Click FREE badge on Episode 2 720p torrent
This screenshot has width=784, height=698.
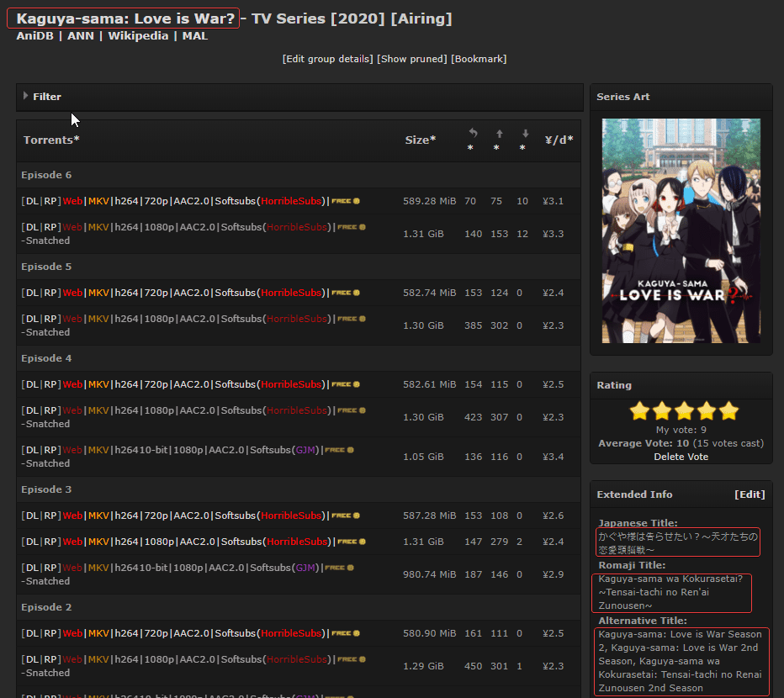(346, 633)
